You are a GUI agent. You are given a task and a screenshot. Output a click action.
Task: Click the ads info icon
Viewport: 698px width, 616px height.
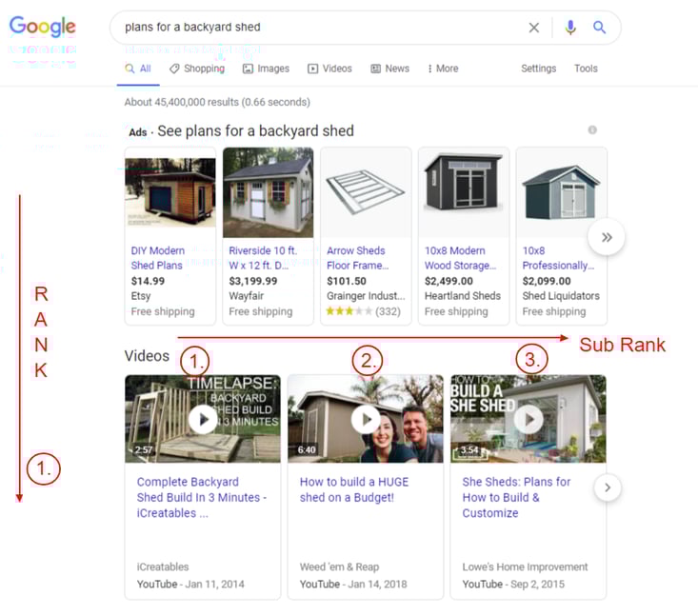[x=592, y=130]
